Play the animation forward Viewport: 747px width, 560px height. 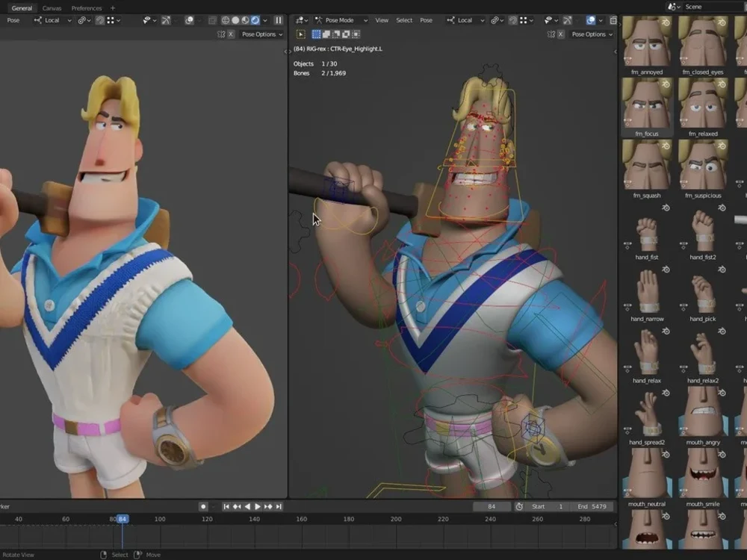258,507
